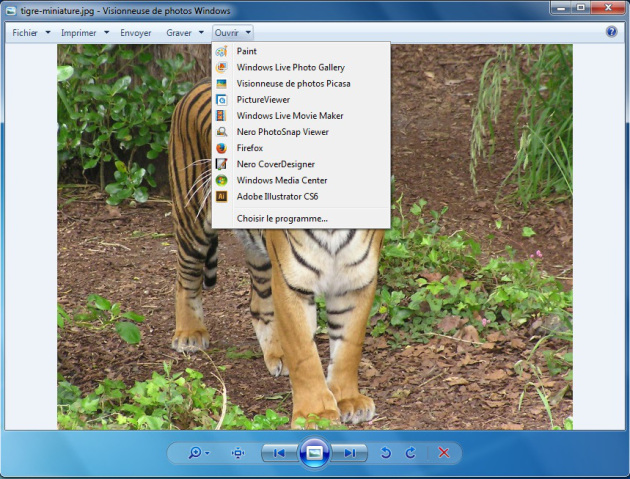630x479 pixels.
Task: Select Windows Live Movie Maker entry
Action: coord(301,116)
